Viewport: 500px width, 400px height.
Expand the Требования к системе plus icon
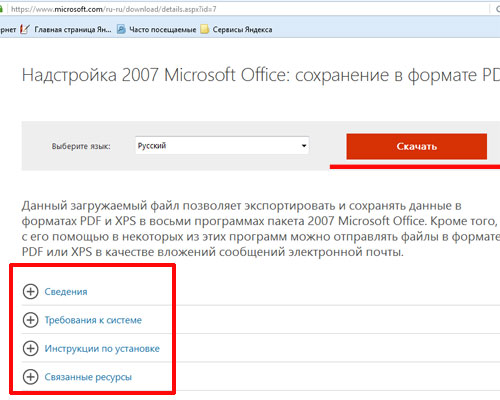(30, 320)
